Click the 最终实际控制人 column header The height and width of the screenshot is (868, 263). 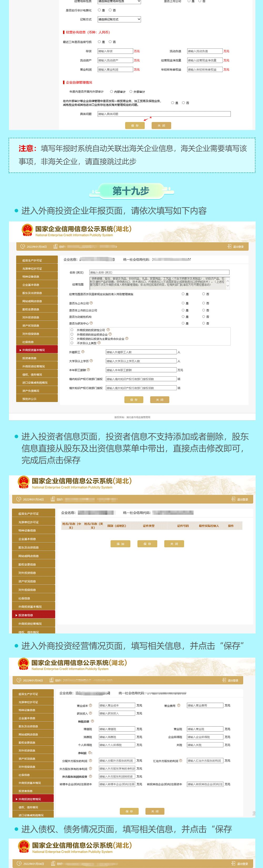(209, 526)
